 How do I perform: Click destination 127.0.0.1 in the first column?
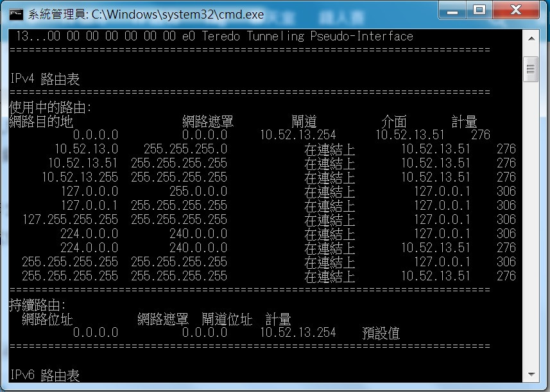coord(89,205)
